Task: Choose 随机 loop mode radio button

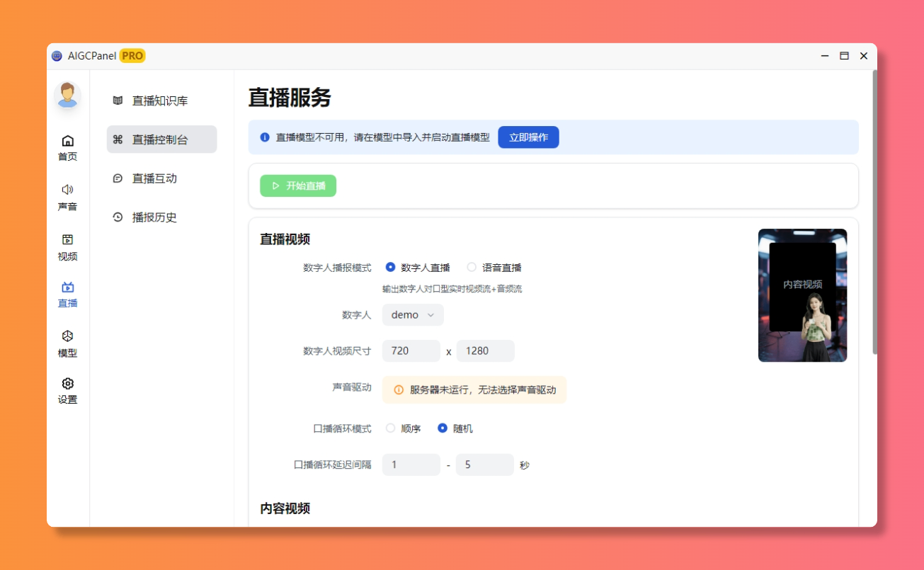Action: [443, 428]
